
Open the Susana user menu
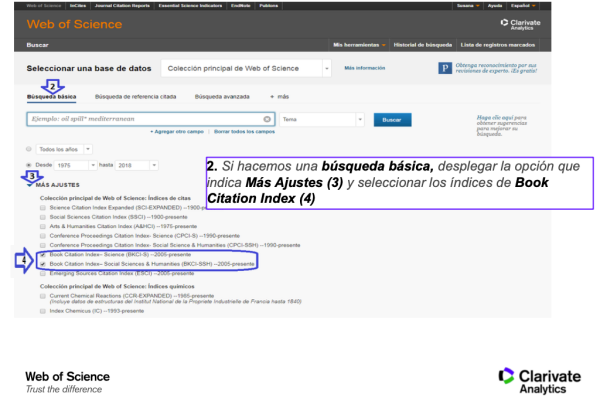point(468,6)
